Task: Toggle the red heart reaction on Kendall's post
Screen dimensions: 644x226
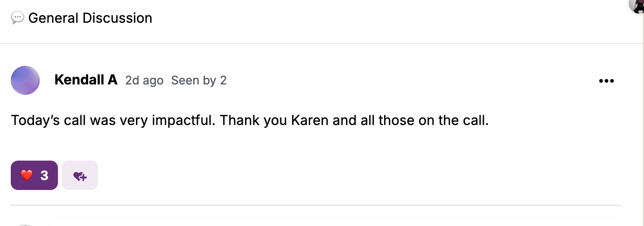Action: pyautogui.click(x=34, y=176)
